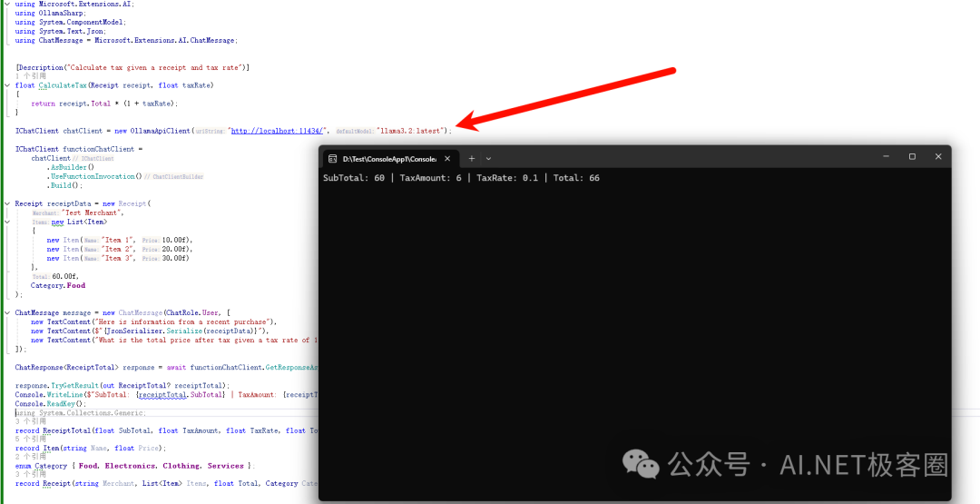Click the "Item 3" string literal
This screenshot has height=504, width=980.
click(118, 258)
